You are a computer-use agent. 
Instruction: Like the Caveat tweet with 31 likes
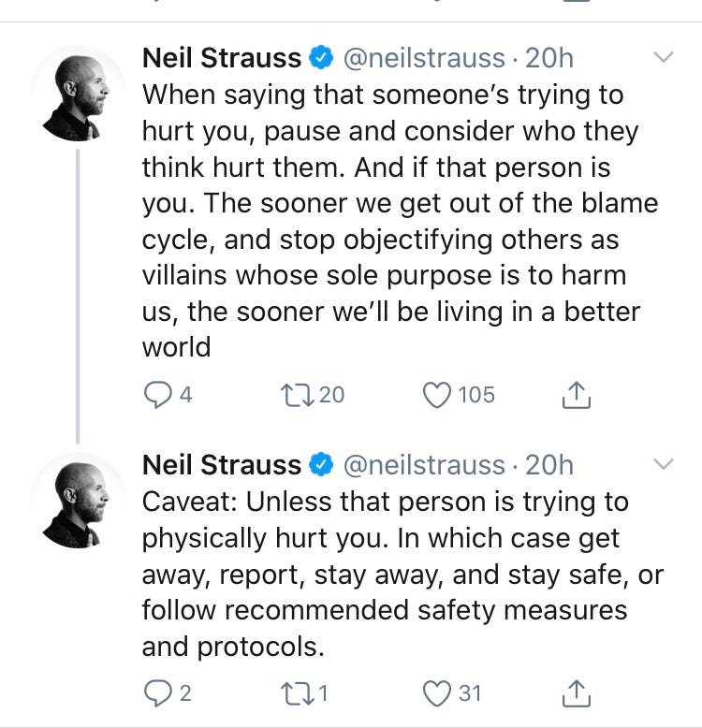point(437,693)
